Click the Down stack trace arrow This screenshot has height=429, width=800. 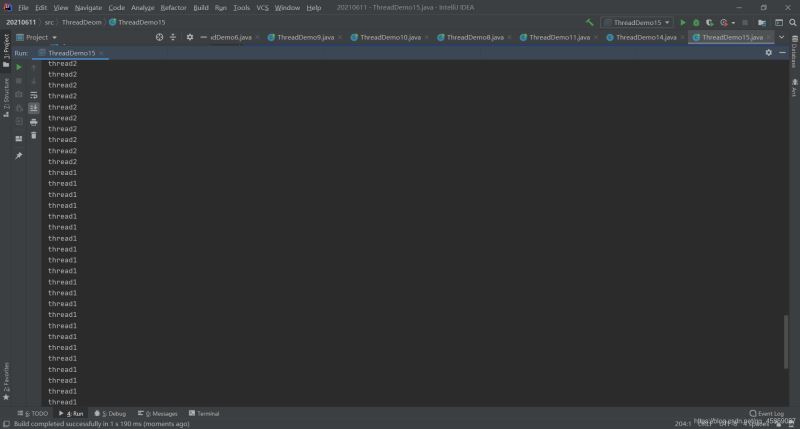[34, 81]
